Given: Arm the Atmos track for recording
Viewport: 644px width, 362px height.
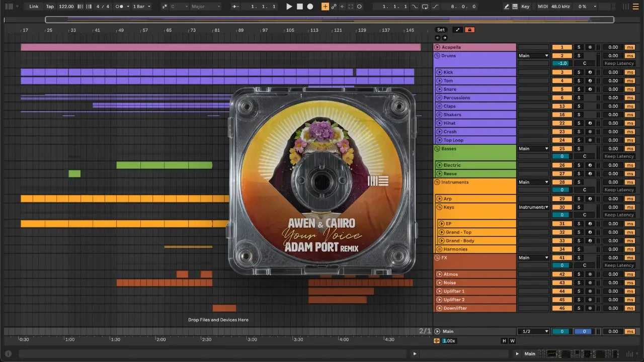Looking at the screenshot, I should click(589, 275).
